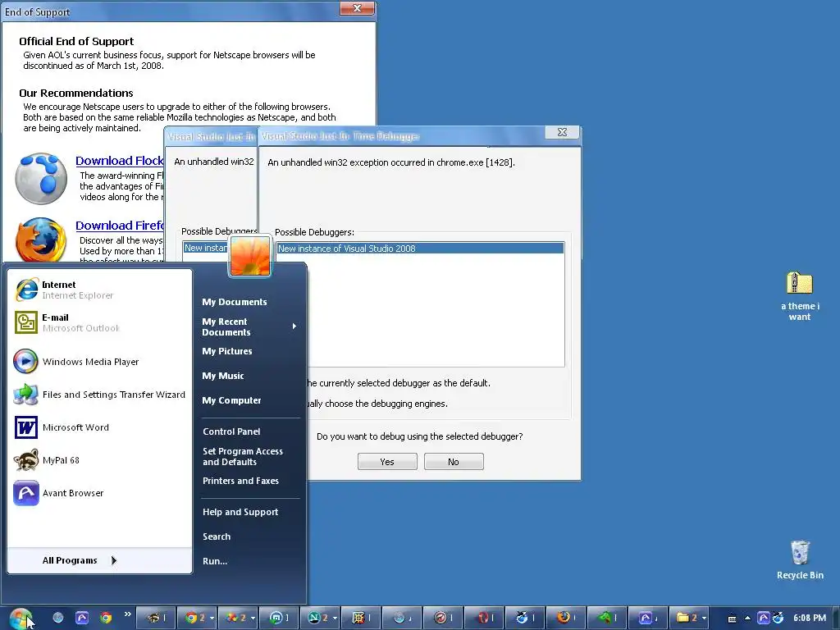
Task: Click the Avant Browser system tray icon
Action: pos(764,618)
